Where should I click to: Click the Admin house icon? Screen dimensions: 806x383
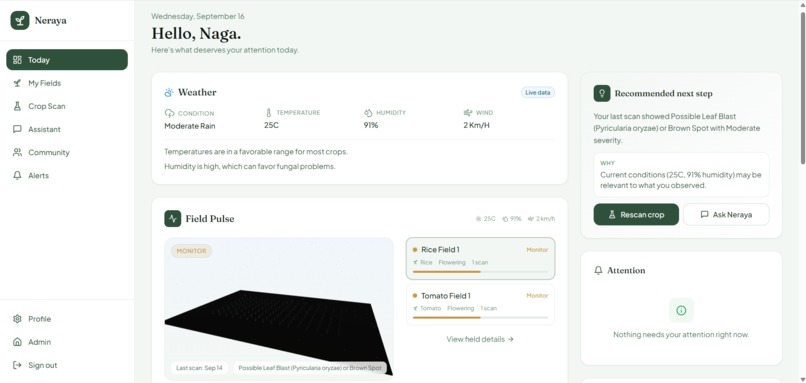tap(17, 342)
